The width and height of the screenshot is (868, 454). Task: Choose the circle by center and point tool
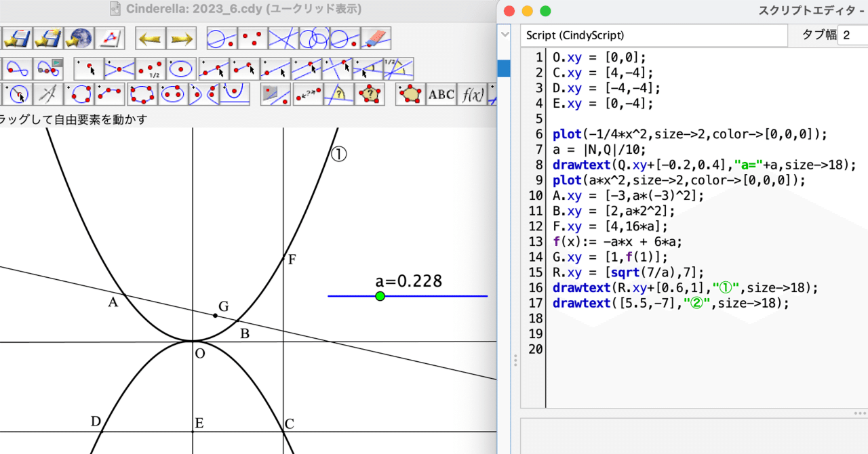click(18, 94)
